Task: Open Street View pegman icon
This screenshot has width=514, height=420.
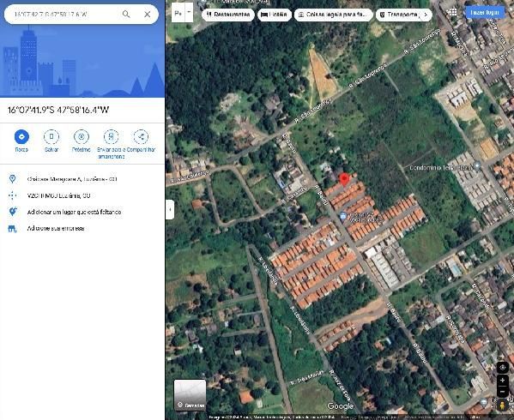Action: (x=502, y=405)
